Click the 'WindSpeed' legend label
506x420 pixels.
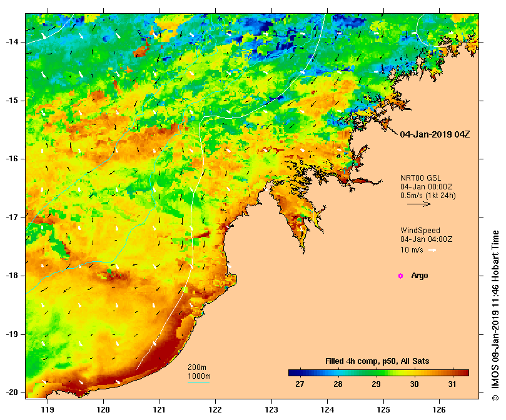[420, 231]
